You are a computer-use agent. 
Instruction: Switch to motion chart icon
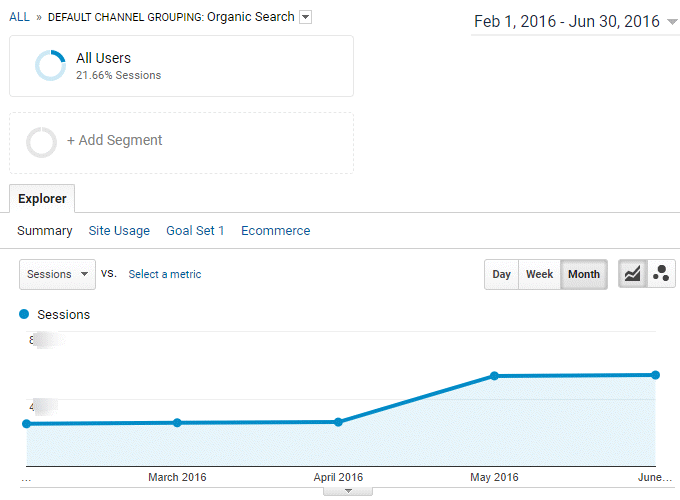(661, 274)
